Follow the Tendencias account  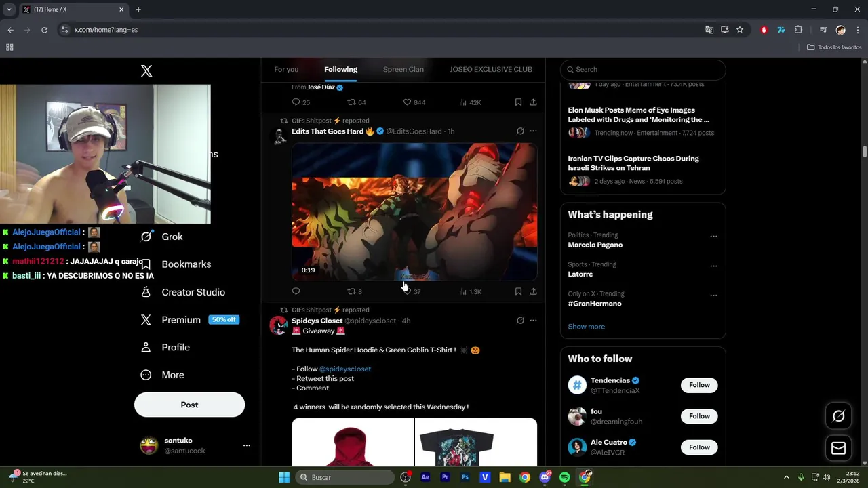699,385
